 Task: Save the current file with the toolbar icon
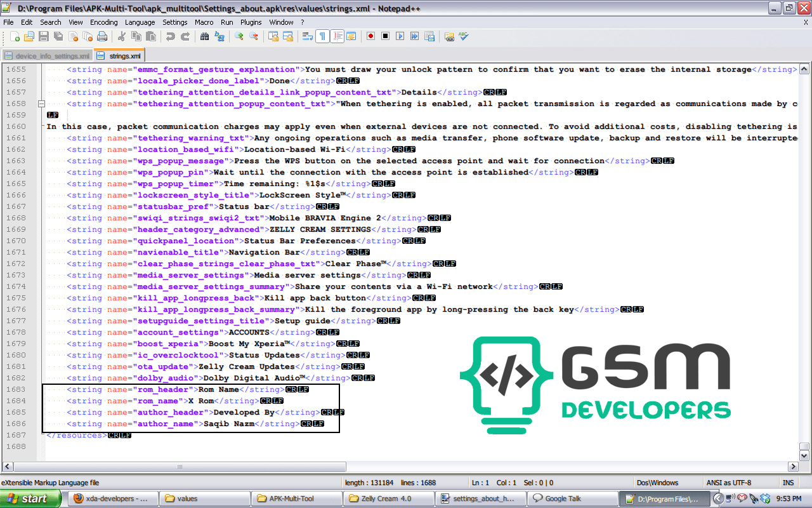(x=44, y=36)
